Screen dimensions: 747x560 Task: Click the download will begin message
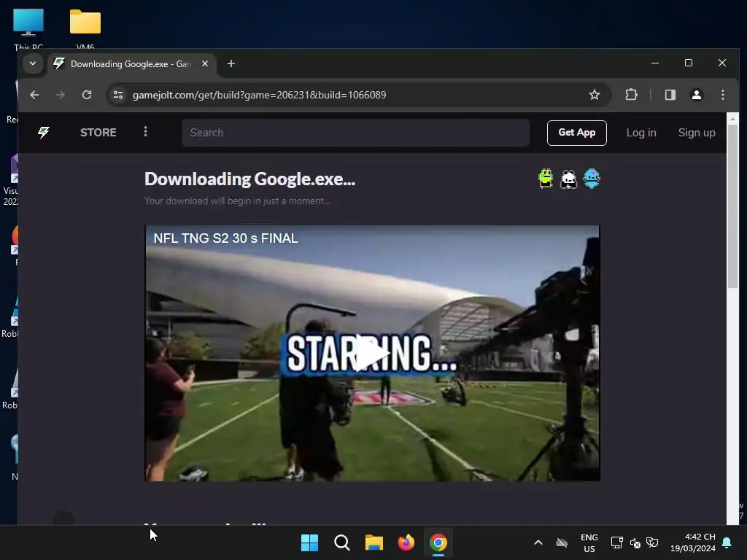(x=237, y=201)
